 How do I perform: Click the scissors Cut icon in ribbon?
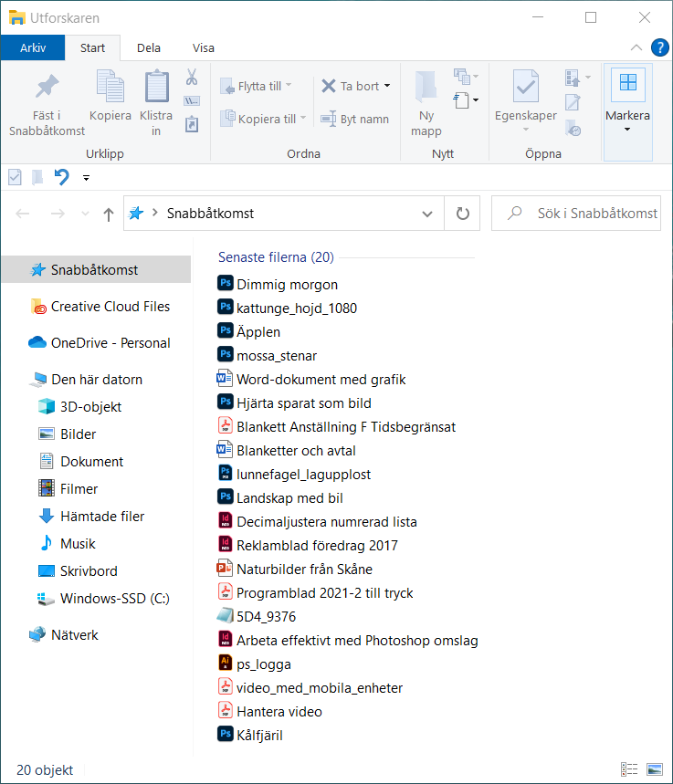pyautogui.click(x=192, y=78)
